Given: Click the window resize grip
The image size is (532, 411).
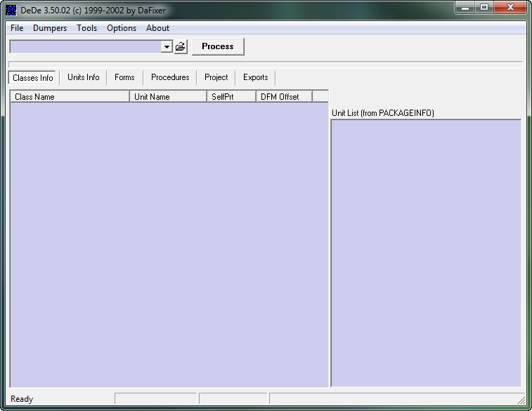Looking at the screenshot, I should pyautogui.click(x=521, y=400).
